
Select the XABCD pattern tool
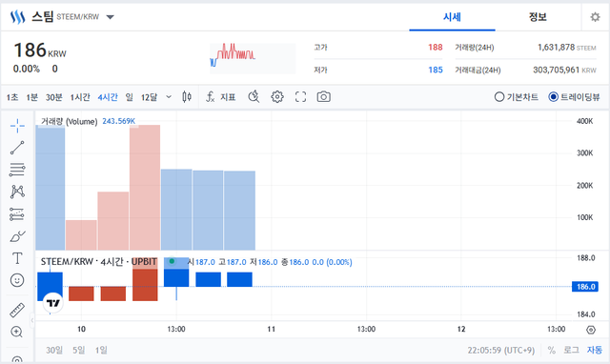17,192
